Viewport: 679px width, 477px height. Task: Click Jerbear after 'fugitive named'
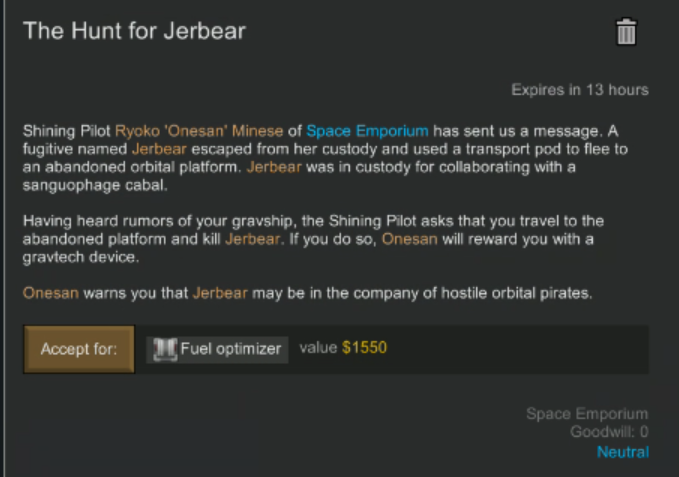point(159,149)
